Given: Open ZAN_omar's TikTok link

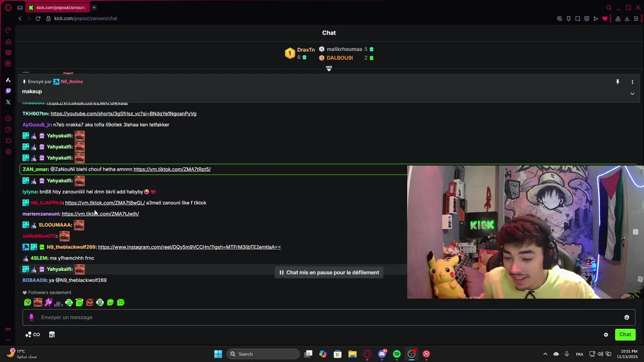Looking at the screenshot, I should [x=172, y=169].
